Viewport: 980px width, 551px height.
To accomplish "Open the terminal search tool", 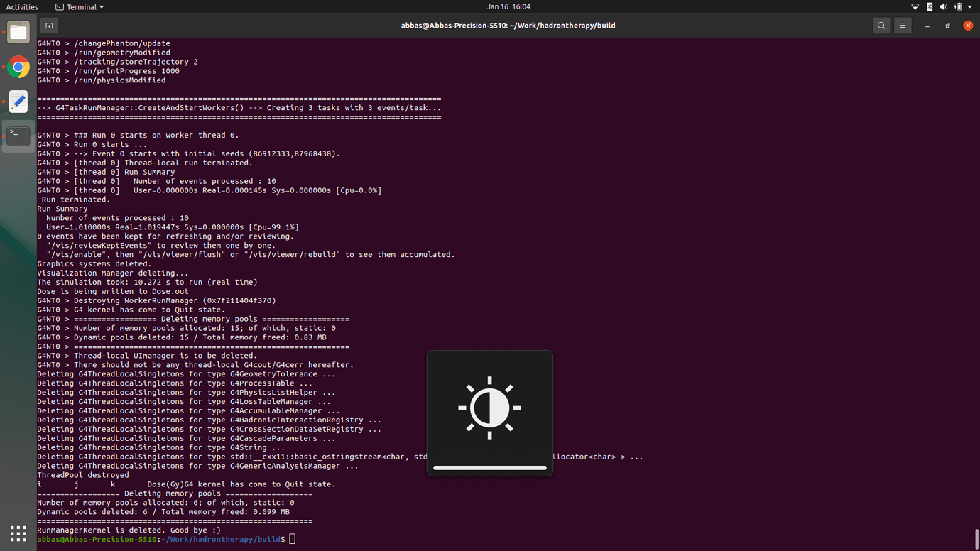I will [881, 26].
